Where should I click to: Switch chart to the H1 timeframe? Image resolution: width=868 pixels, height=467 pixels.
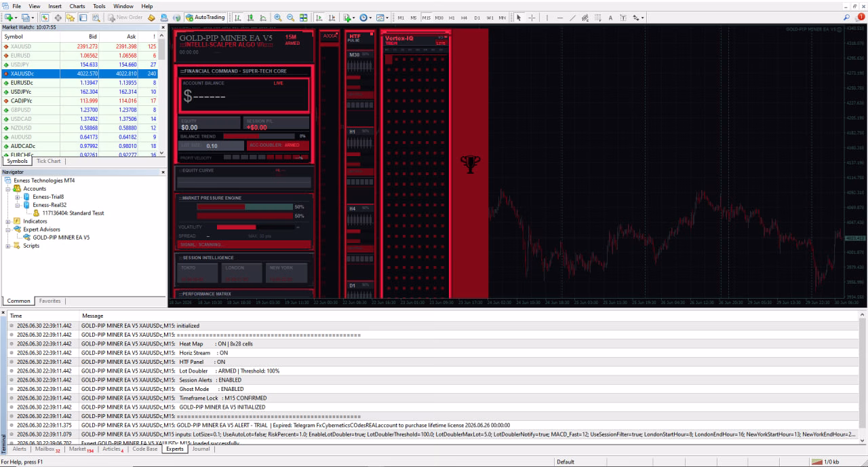[x=452, y=17]
